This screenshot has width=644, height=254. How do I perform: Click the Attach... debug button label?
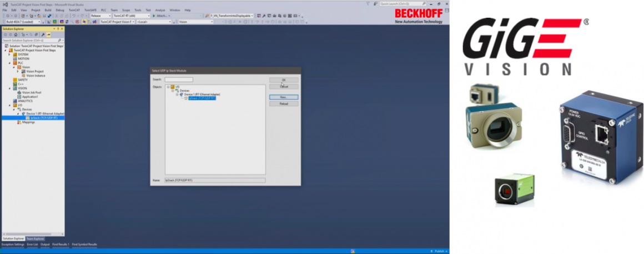pos(162,16)
